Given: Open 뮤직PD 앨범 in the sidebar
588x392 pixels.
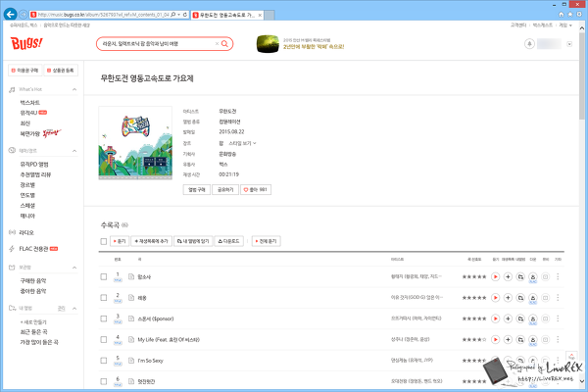Looking at the screenshot, I should click(34, 165).
